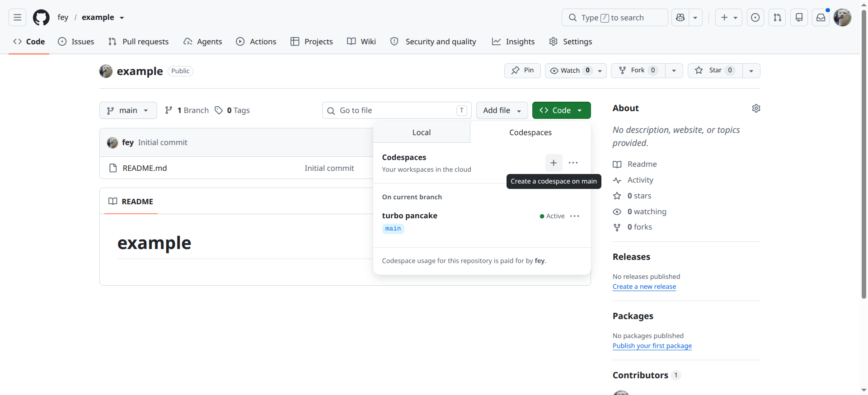Open user profile avatar menu
Screen dimensions: 868x395
842,18
